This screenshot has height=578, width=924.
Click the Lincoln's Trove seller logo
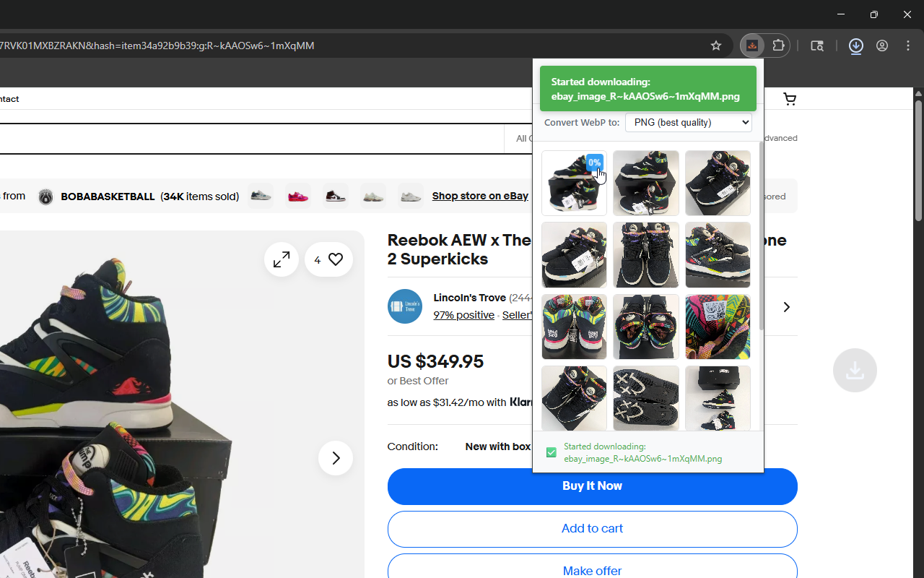click(405, 306)
